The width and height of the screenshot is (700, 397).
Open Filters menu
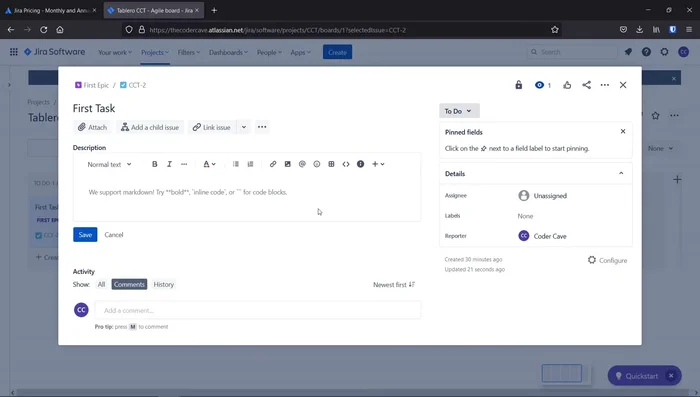point(189,52)
